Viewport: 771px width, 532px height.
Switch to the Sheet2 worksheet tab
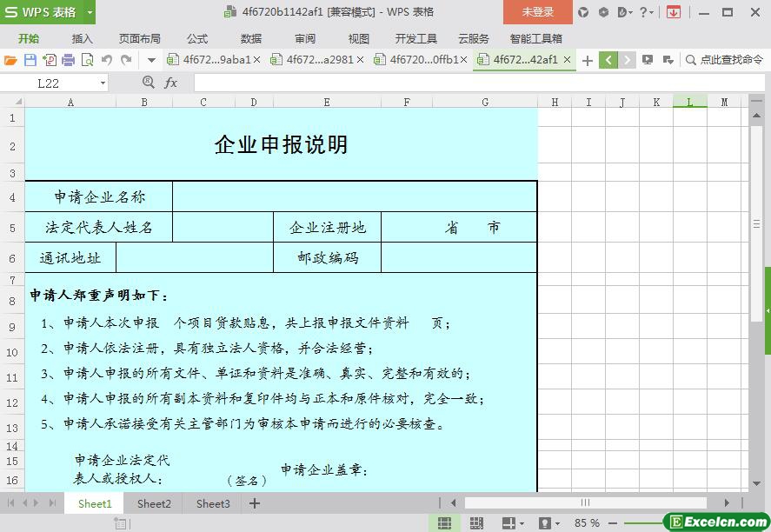pyautogui.click(x=154, y=503)
